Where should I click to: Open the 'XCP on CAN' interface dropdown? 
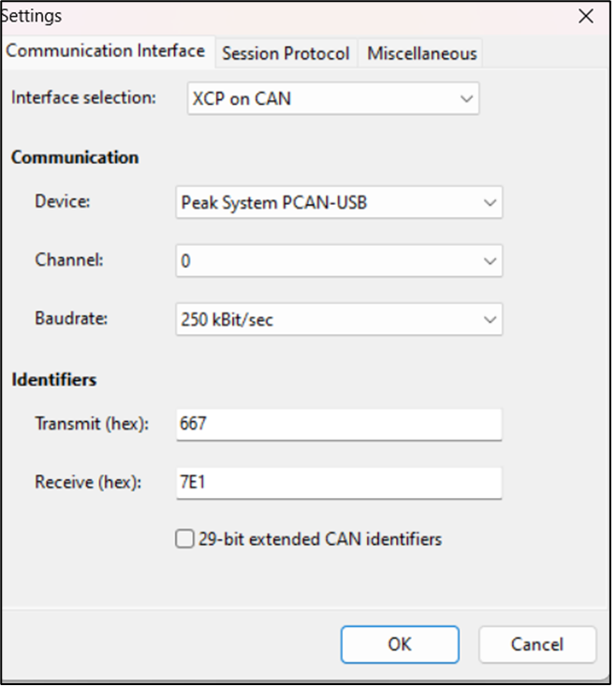point(332,98)
